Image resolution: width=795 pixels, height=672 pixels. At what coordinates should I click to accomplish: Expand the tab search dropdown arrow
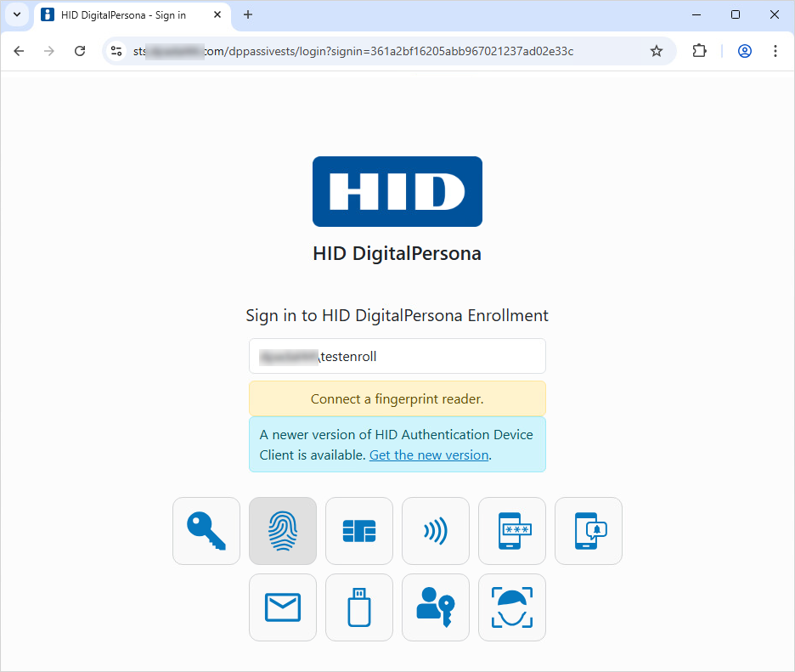17,14
